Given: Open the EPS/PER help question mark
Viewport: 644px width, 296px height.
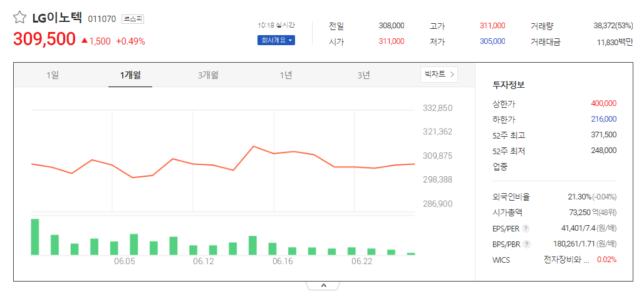Looking at the screenshot, I should coord(526,228).
